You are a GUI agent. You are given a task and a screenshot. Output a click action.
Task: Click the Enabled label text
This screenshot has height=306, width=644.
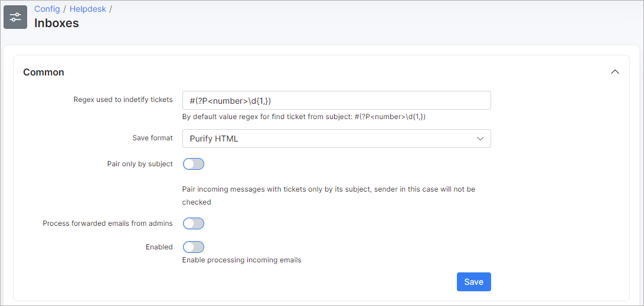(x=159, y=247)
